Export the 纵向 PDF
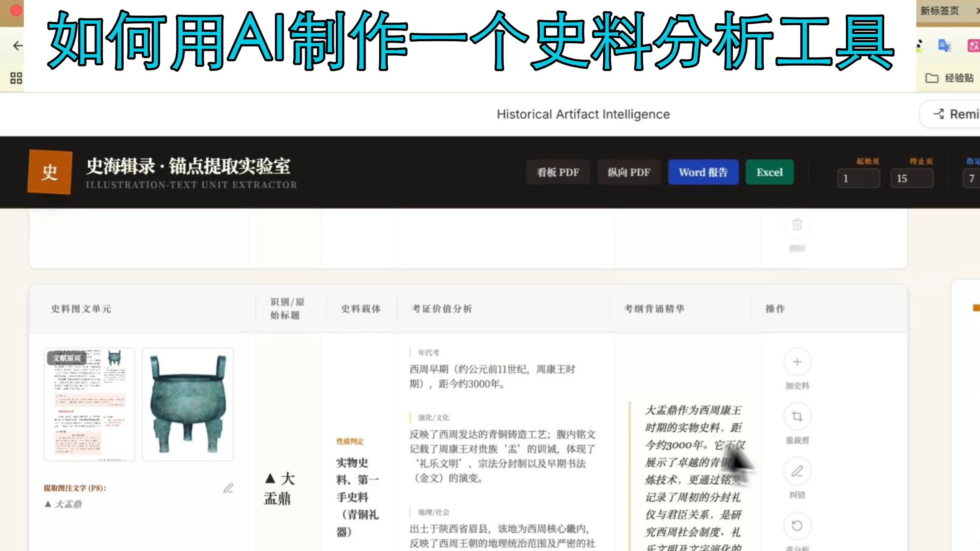This screenshot has width=980, height=551. click(x=629, y=173)
